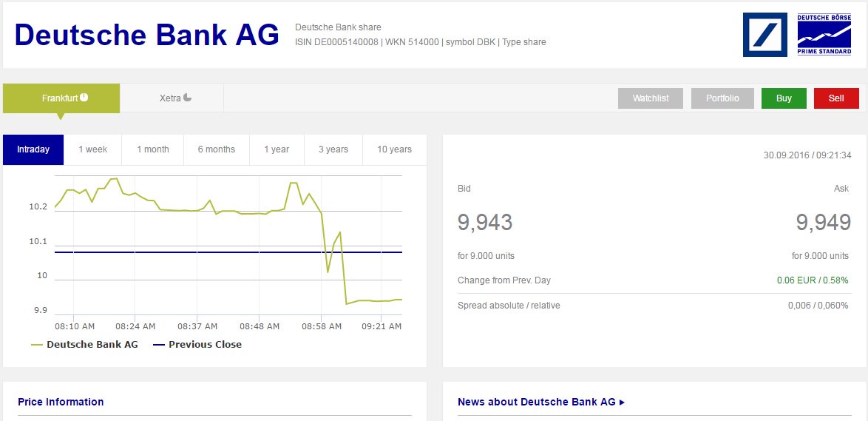Click the Change from Prev. Day label
The width and height of the screenshot is (868, 421).
pyautogui.click(x=504, y=280)
